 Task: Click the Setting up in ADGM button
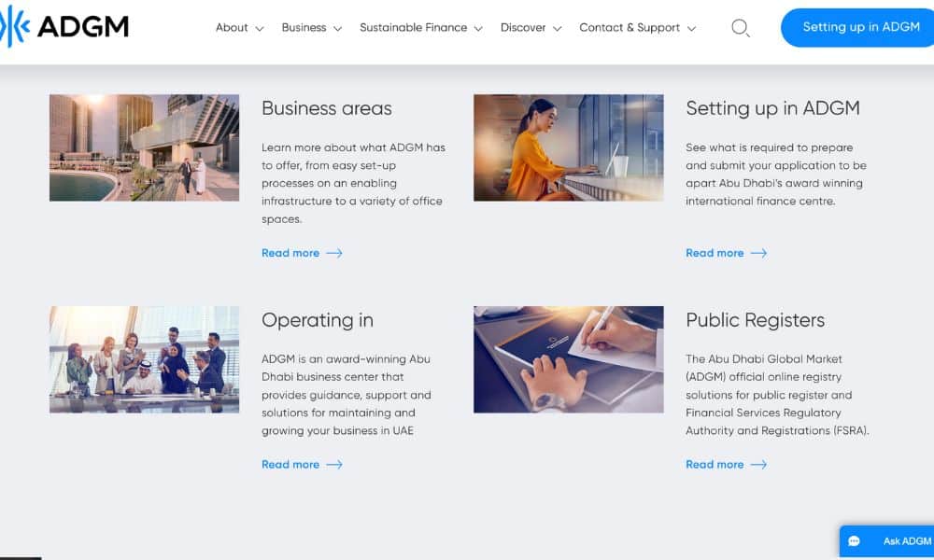pos(856,27)
